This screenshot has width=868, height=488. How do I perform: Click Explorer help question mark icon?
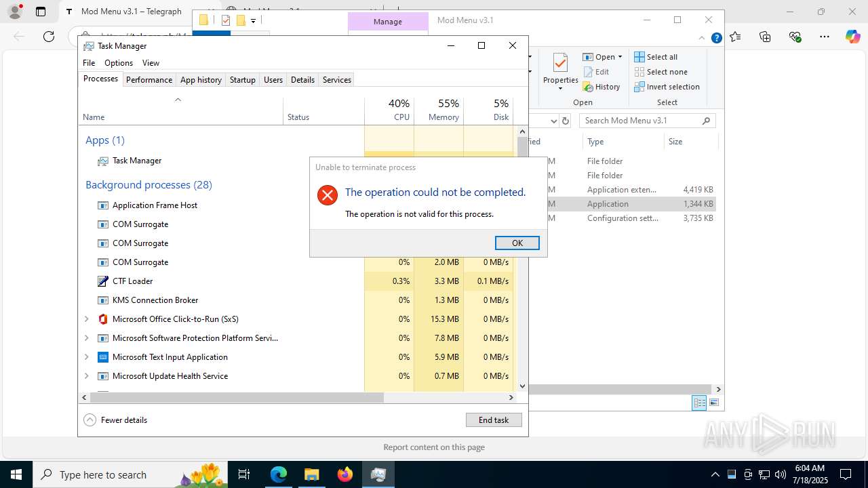(x=716, y=39)
